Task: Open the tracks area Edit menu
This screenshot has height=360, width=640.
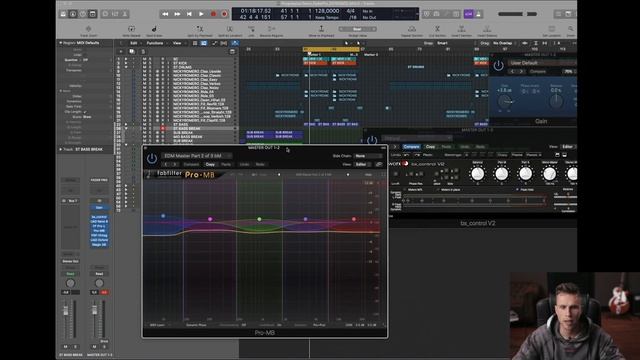Action: pos(133,43)
